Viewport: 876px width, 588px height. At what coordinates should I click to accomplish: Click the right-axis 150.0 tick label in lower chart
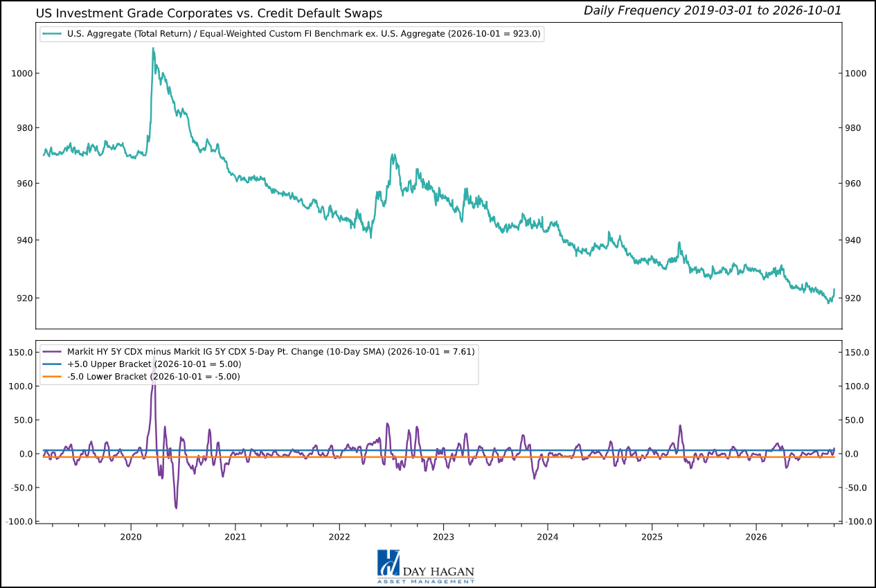tap(857, 352)
